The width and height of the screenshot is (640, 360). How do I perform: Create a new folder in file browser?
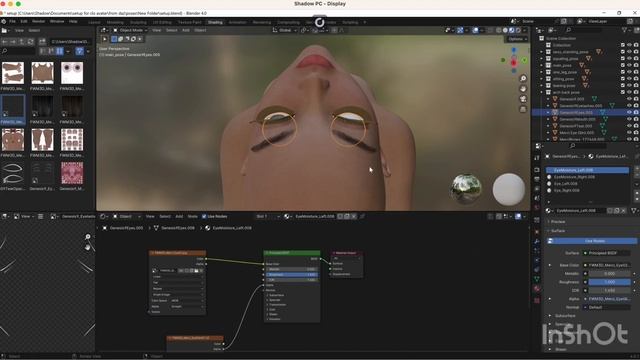click(42, 42)
